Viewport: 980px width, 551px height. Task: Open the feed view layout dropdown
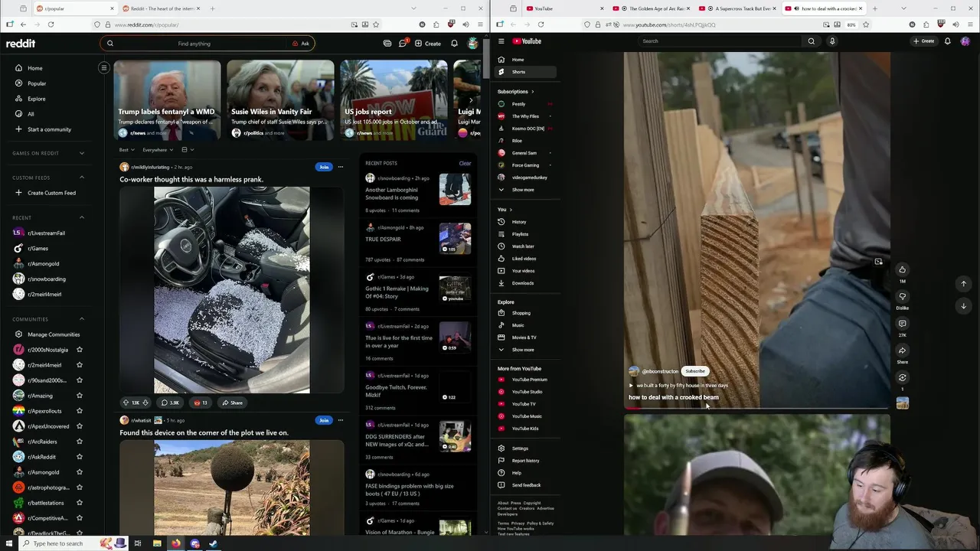(188, 150)
